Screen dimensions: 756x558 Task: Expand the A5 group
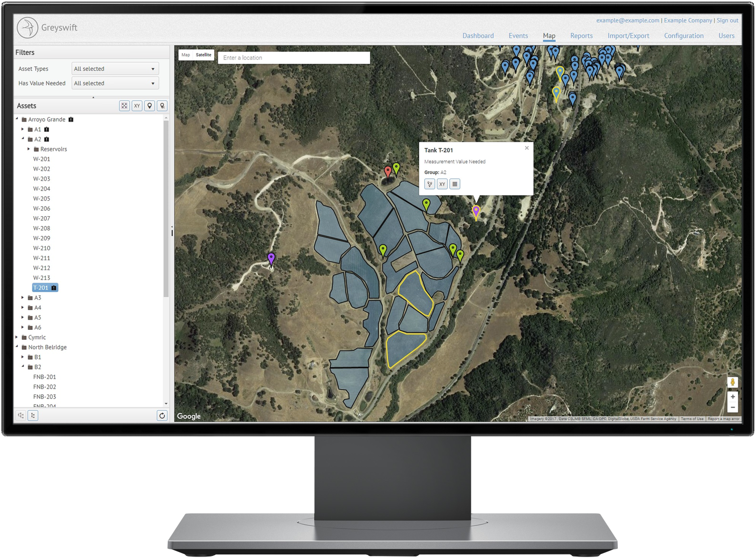pos(23,317)
